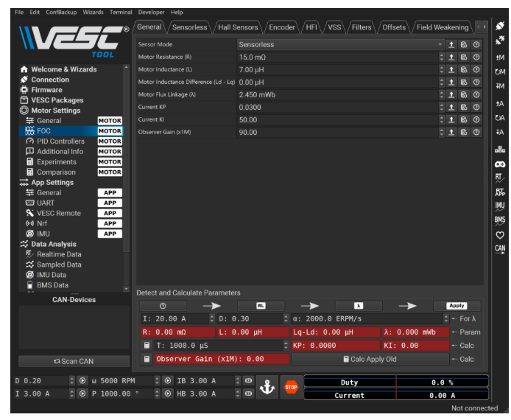Screen dimensions: 511x420
Task: Click the CAN icon in right toolbar
Action: (x=500, y=249)
